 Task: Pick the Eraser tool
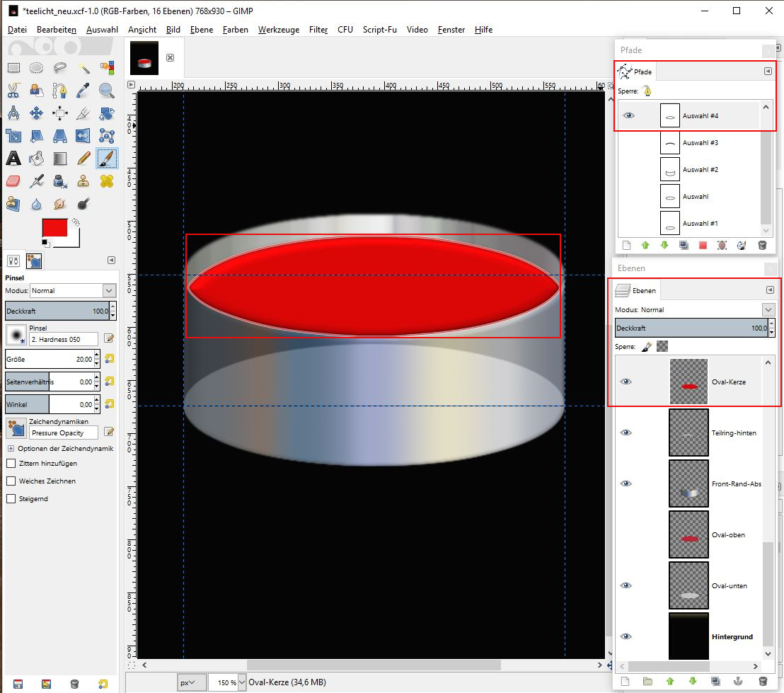coord(13,181)
